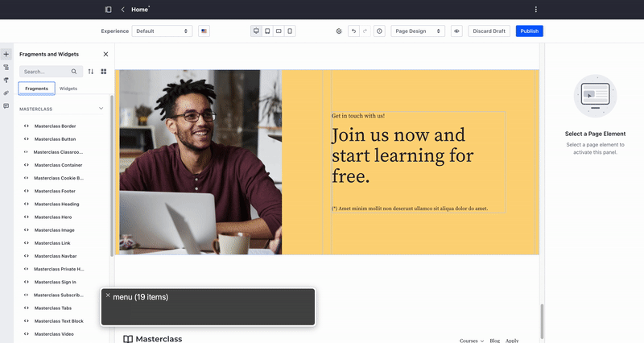Select the Widgets tab

[68, 89]
